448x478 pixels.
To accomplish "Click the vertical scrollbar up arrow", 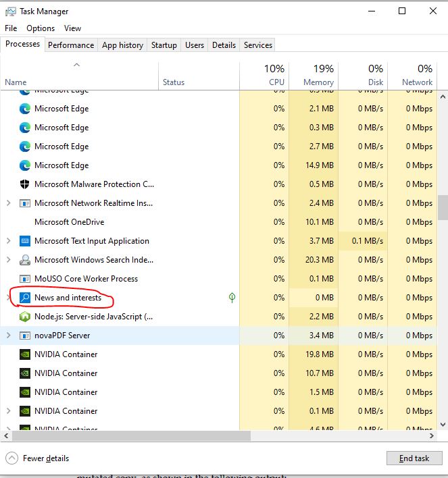I will pyautogui.click(x=443, y=97).
